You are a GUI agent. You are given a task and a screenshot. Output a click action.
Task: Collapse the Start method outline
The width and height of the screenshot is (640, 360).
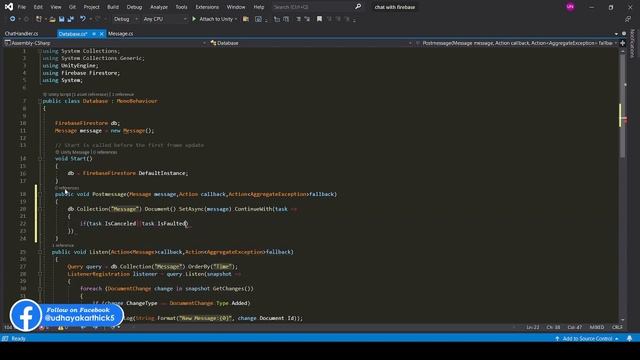pyautogui.click(x=40, y=158)
